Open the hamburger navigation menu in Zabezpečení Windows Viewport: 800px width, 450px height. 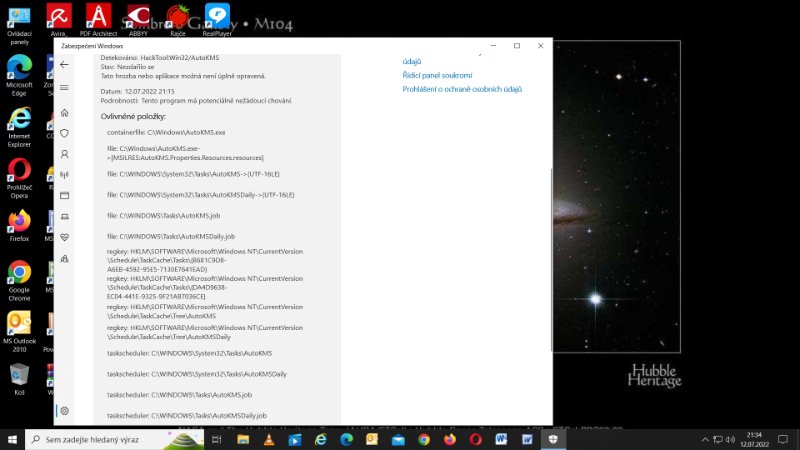[64, 88]
